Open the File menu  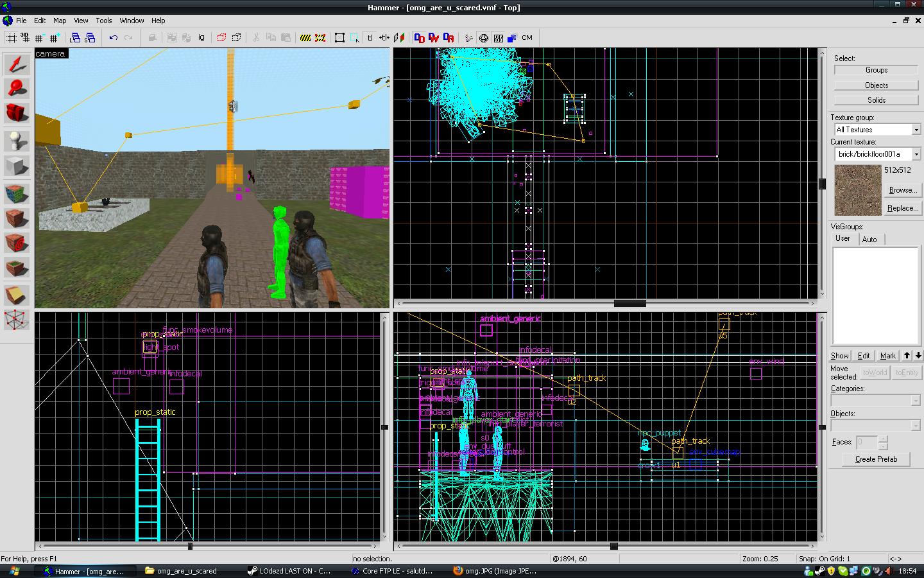pyautogui.click(x=21, y=21)
